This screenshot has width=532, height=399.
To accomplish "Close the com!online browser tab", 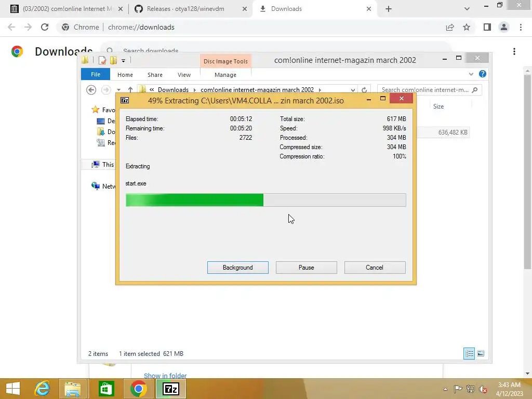I will (120, 9).
